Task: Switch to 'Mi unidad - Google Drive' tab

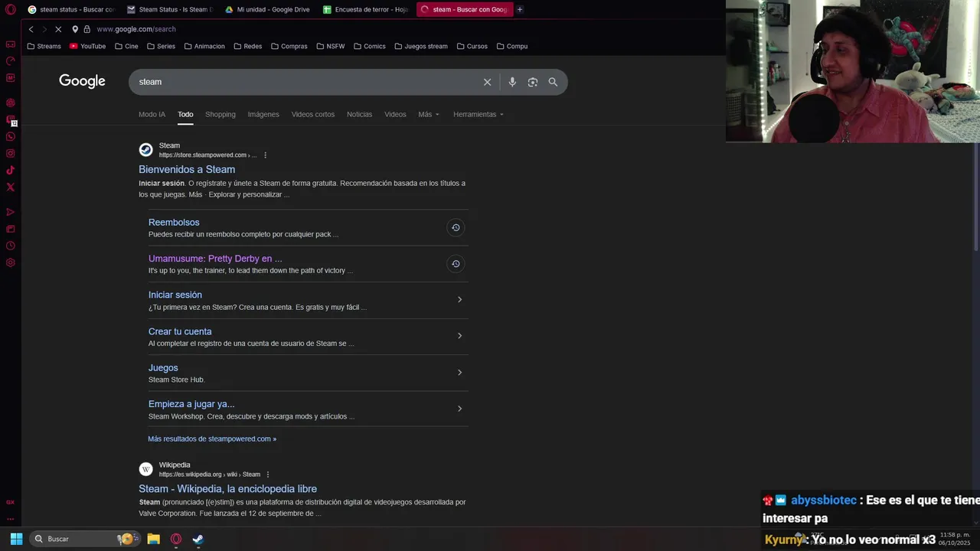Action: 267,9
